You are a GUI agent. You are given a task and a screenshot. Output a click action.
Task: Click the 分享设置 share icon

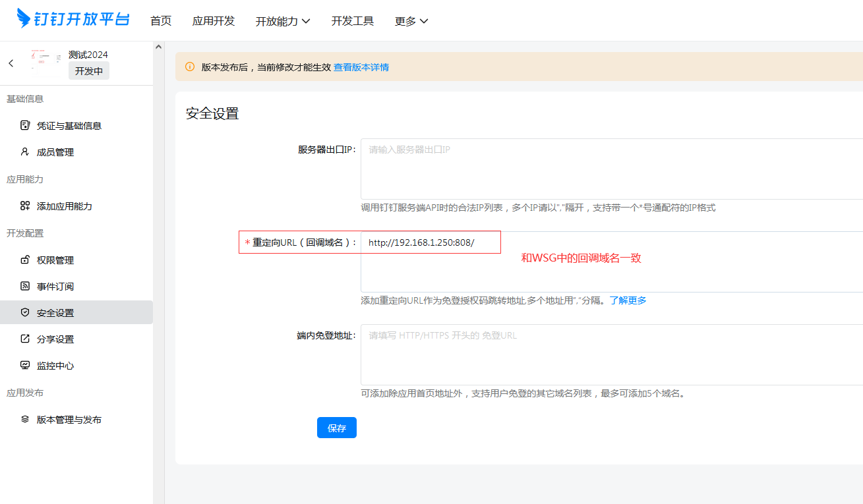tap(25, 339)
